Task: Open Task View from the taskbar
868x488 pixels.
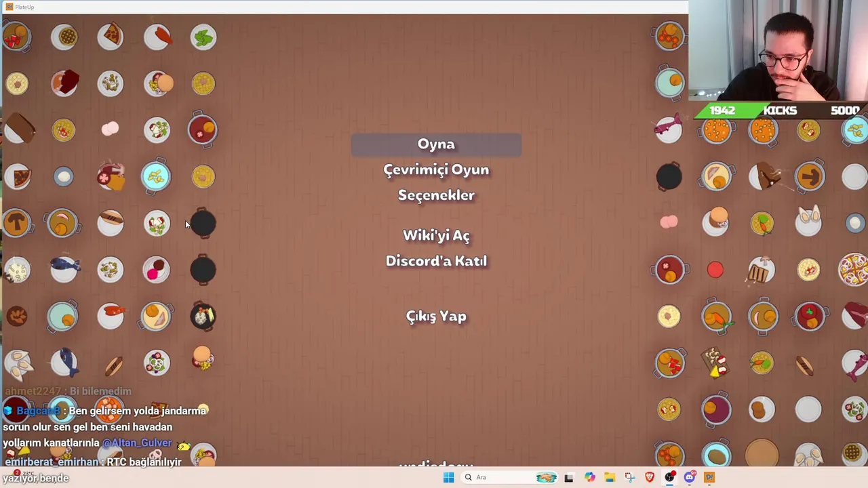Action: 568,477
